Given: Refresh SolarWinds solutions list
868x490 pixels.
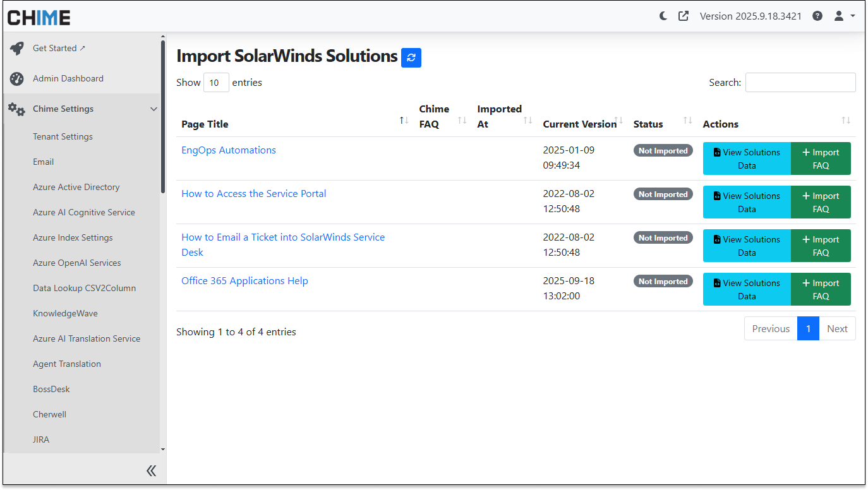Looking at the screenshot, I should pyautogui.click(x=411, y=57).
